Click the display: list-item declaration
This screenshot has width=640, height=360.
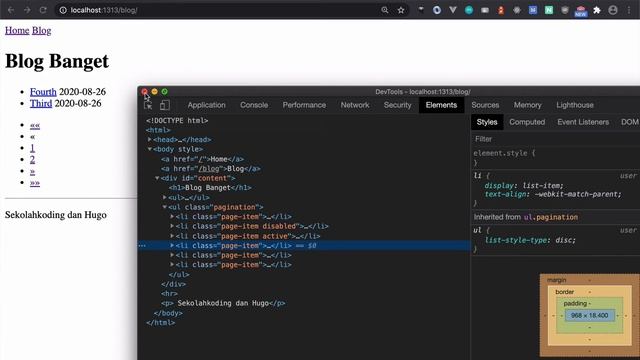524,185
